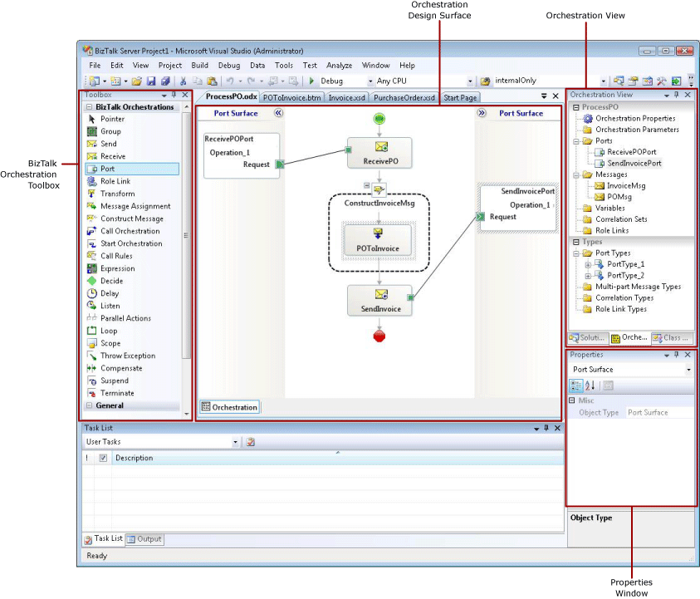Toggle the Task List header checkbox column
This screenshot has width=700, height=599.
(103, 458)
